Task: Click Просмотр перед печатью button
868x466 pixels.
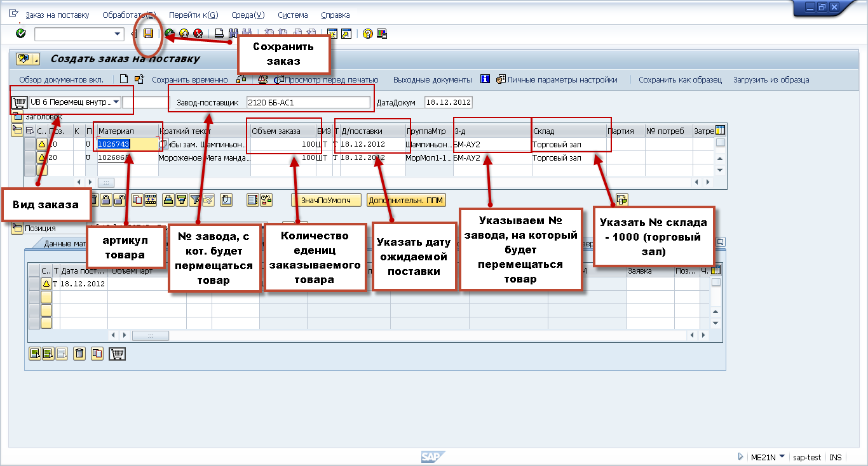Action: click(327, 80)
